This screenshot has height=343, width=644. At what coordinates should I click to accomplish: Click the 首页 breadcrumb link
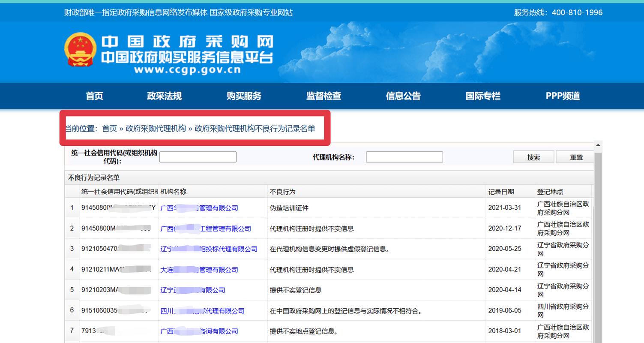(109, 128)
